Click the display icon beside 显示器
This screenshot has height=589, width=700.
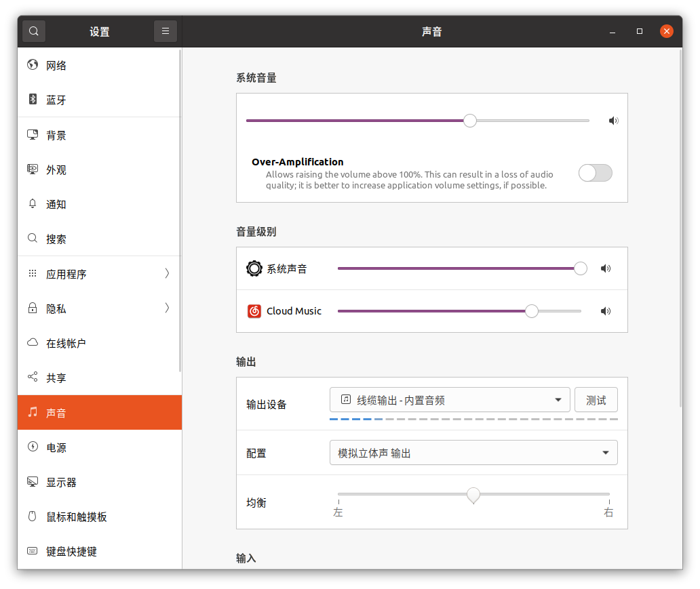pyautogui.click(x=33, y=481)
